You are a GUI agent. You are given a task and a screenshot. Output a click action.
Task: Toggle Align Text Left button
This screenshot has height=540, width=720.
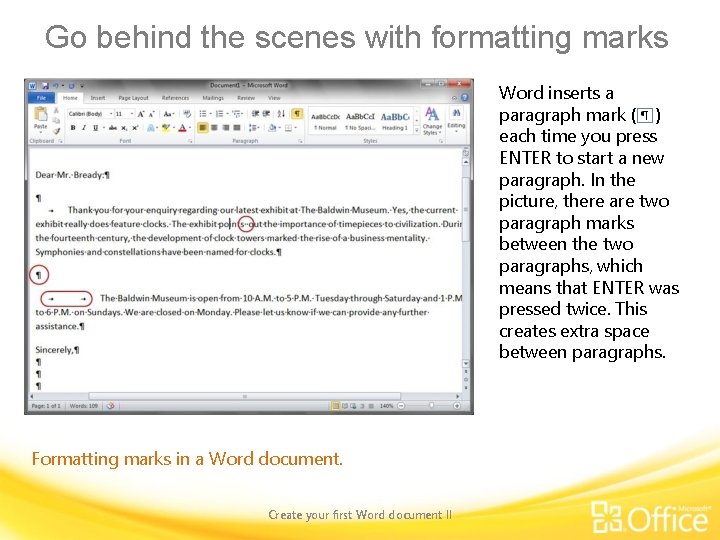pyautogui.click(x=202, y=128)
